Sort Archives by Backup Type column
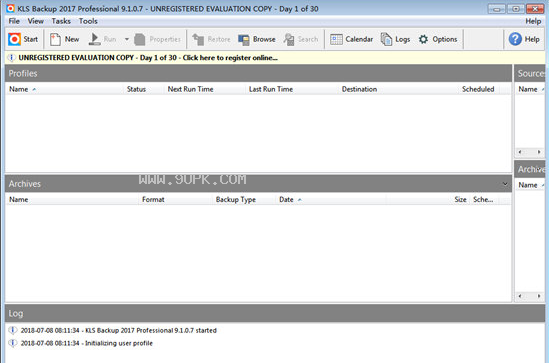The height and width of the screenshot is (363, 549). pyautogui.click(x=236, y=200)
